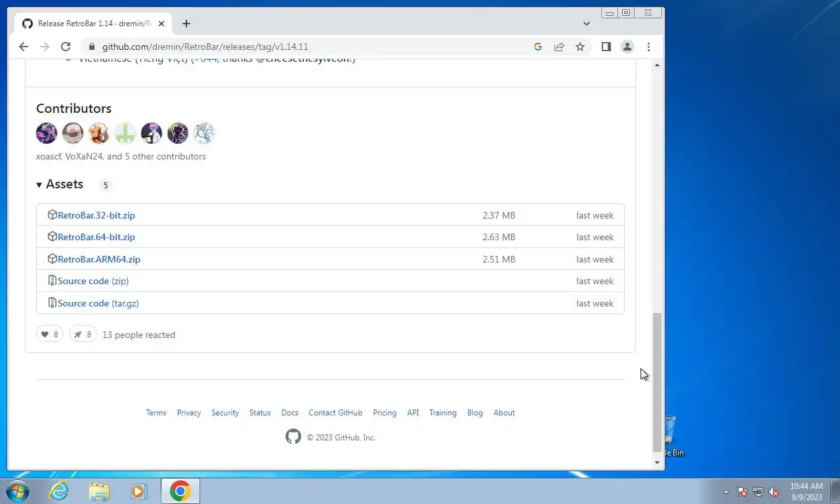Click the 13 people reacted text
840x504 pixels.
(138, 335)
